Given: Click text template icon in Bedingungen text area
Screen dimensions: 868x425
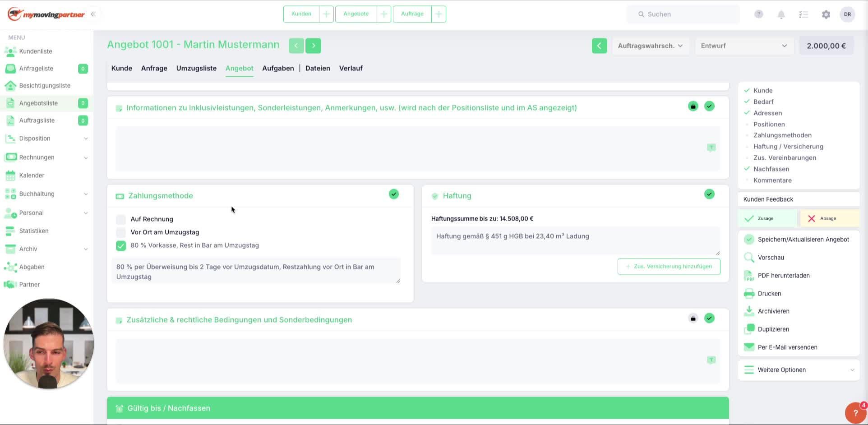Looking at the screenshot, I should point(711,360).
